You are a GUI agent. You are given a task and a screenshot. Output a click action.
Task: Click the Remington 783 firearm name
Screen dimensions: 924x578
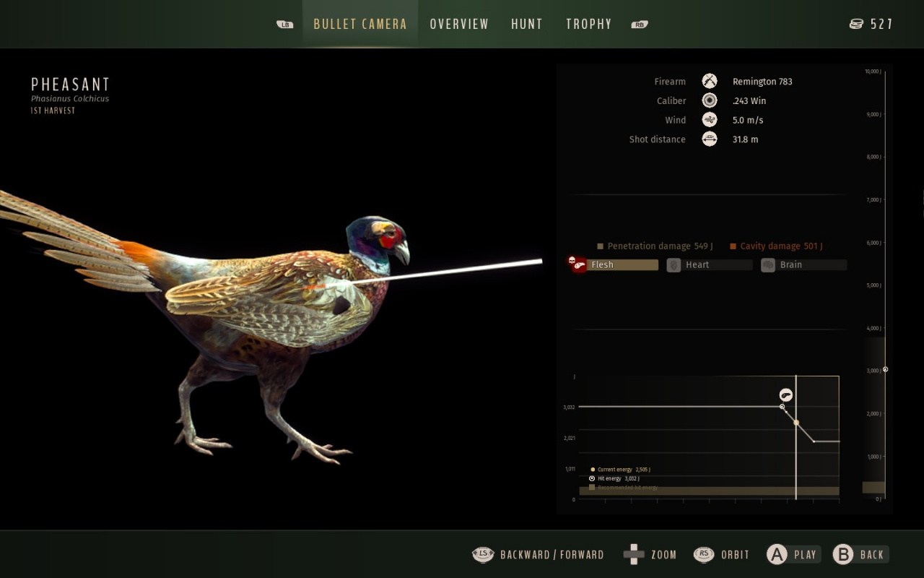point(762,82)
